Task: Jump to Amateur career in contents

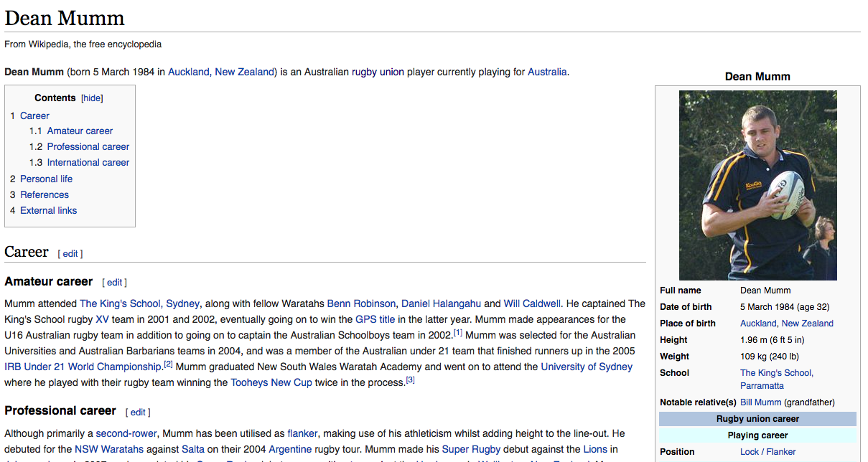Action: 80,131
